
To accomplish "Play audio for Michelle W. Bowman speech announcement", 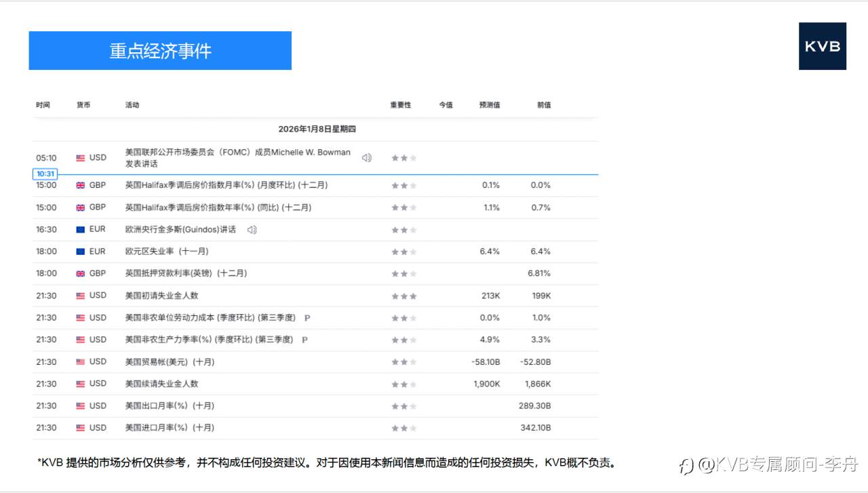I will click(366, 157).
